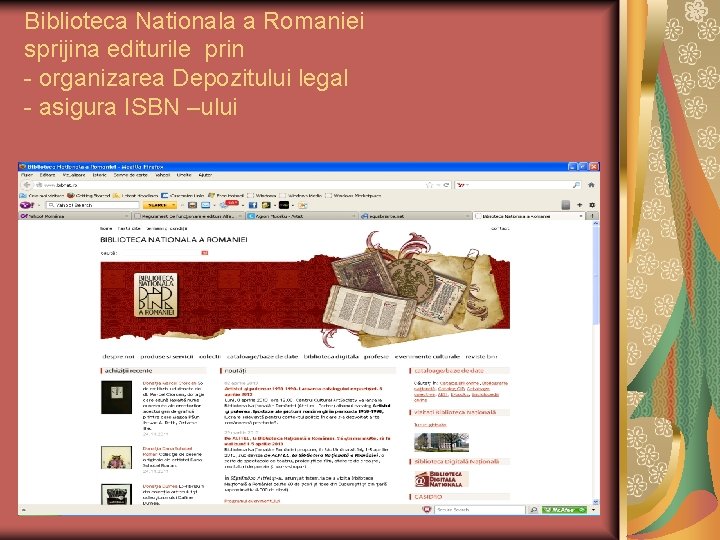Open the Editare menu
Screen dimensions: 720x540
(x=47, y=175)
